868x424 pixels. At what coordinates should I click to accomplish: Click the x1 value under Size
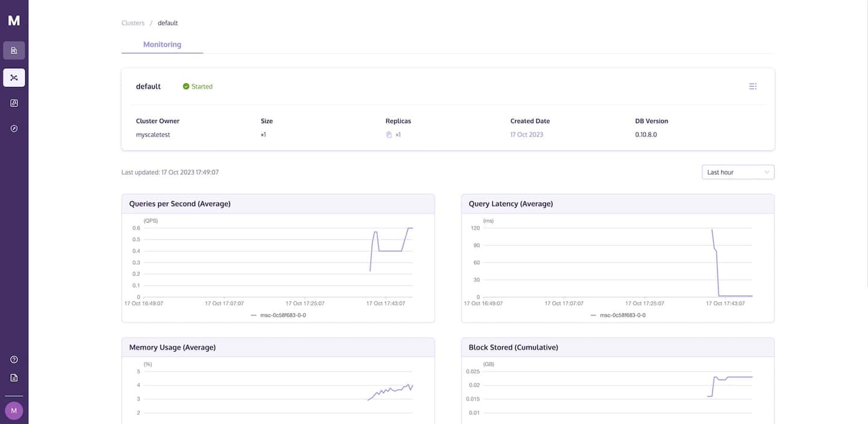[x=263, y=134]
